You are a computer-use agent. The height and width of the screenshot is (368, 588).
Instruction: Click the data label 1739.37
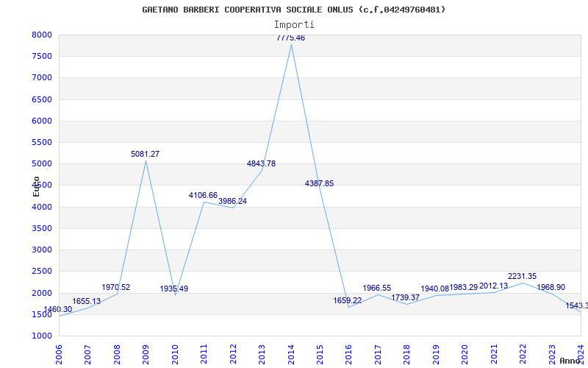click(x=406, y=297)
